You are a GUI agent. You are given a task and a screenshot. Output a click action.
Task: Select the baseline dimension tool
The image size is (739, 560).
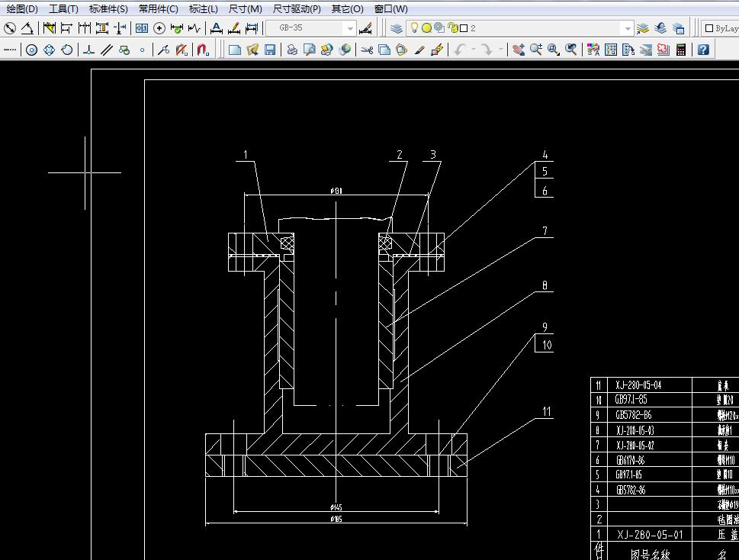(66, 28)
